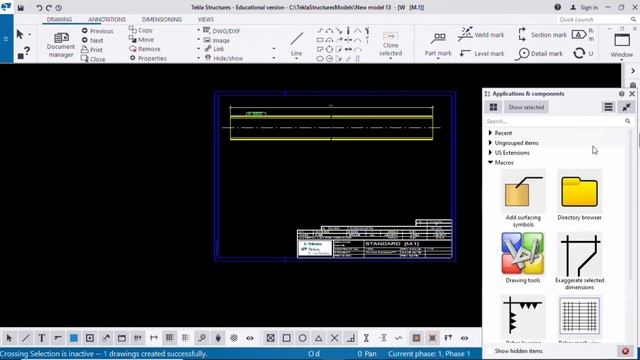Toggle the X intersection snap switch
The height and width of the screenshot is (360, 640).
point(334,338)
